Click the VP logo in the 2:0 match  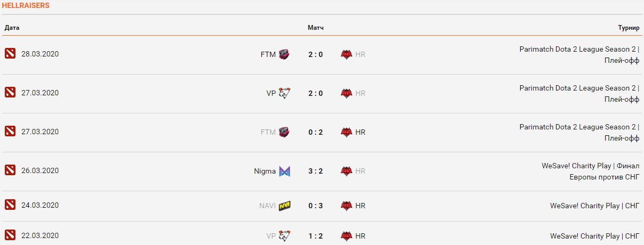(x=284, y=93)
